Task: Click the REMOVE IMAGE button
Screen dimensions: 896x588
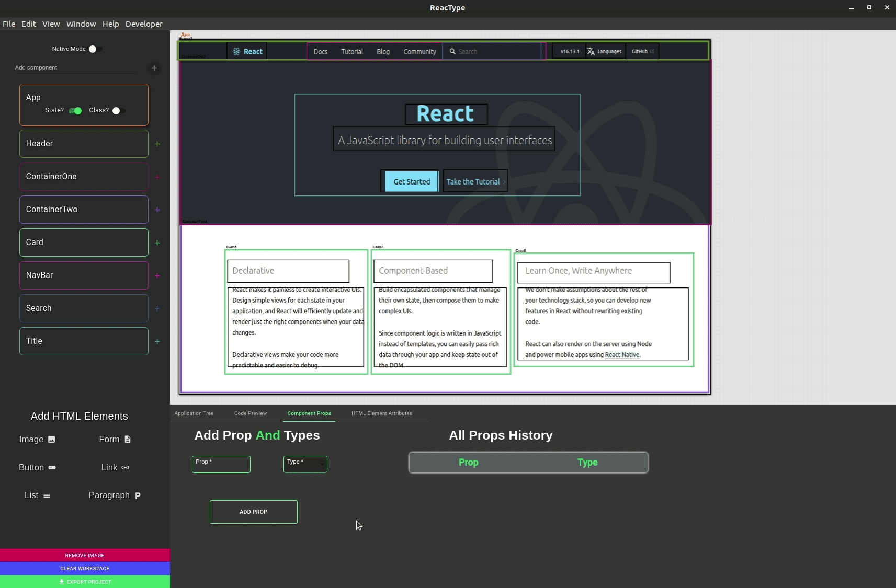Action: 85,556
